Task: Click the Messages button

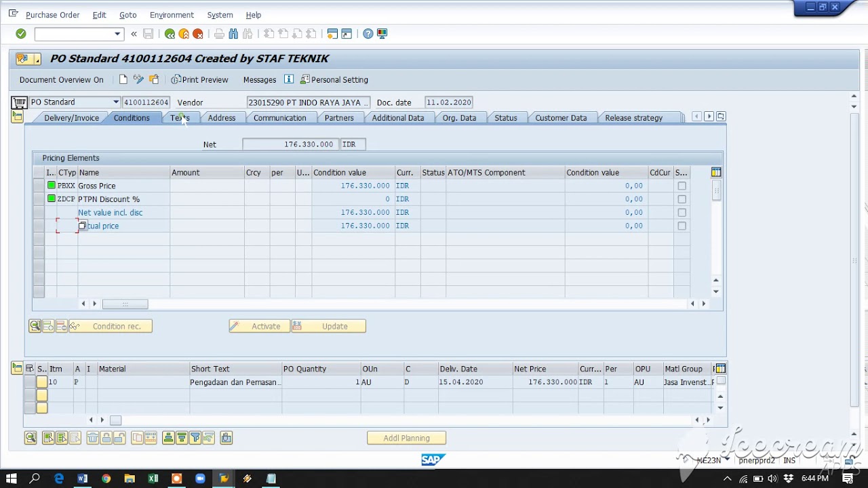Action: pyautogui.click(x=260, y=80)
